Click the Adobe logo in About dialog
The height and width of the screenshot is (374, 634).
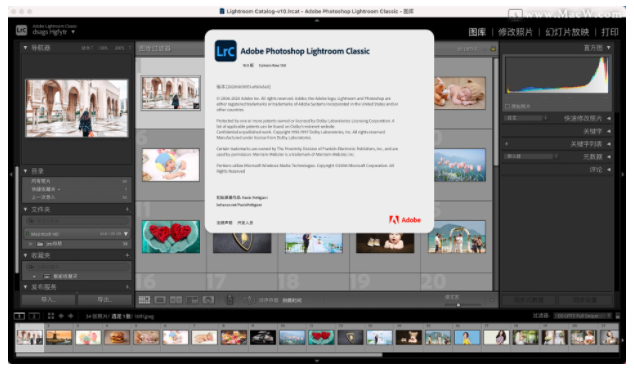(405, 220)
